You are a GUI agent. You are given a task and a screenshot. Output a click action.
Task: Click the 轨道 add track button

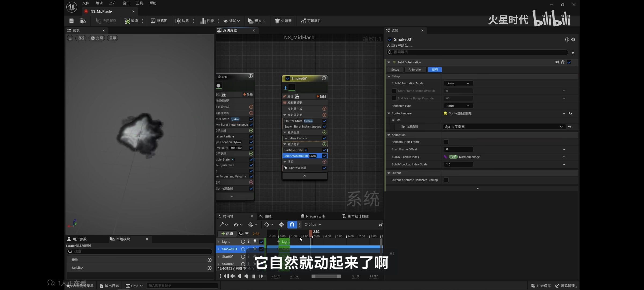tap(227, 234)
